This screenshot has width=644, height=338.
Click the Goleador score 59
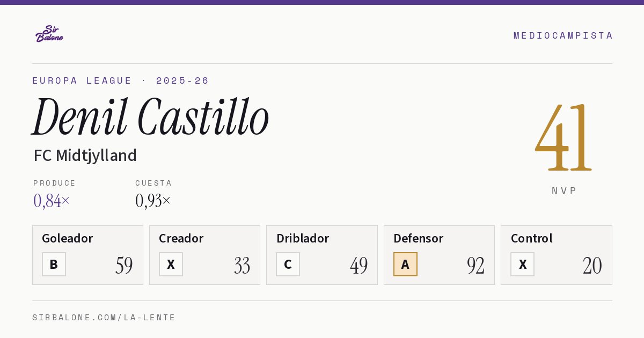click(124, 265)
